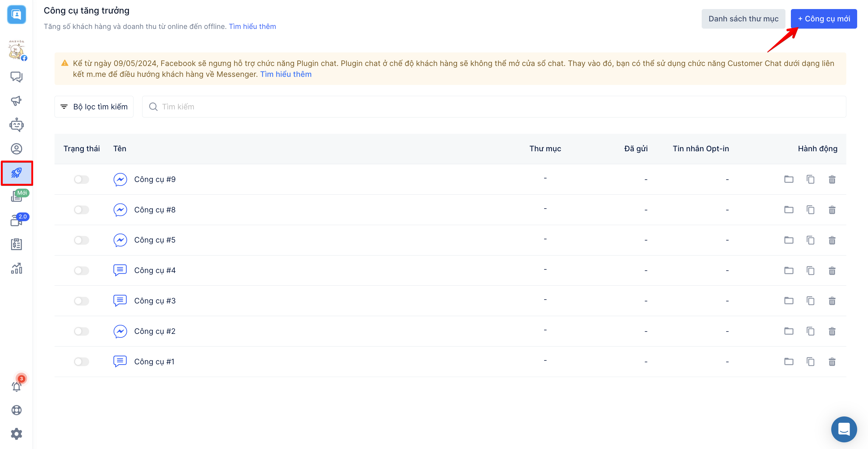This screenshot has width=868, height=449.
Task: Enable the Công cụ #9 status toggle
Action: [81, 179]
